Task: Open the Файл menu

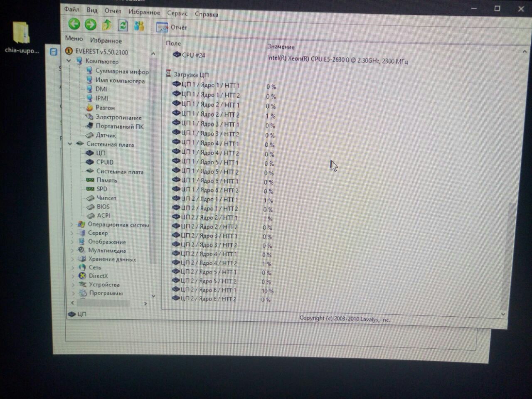Action: tap(72, 9)
